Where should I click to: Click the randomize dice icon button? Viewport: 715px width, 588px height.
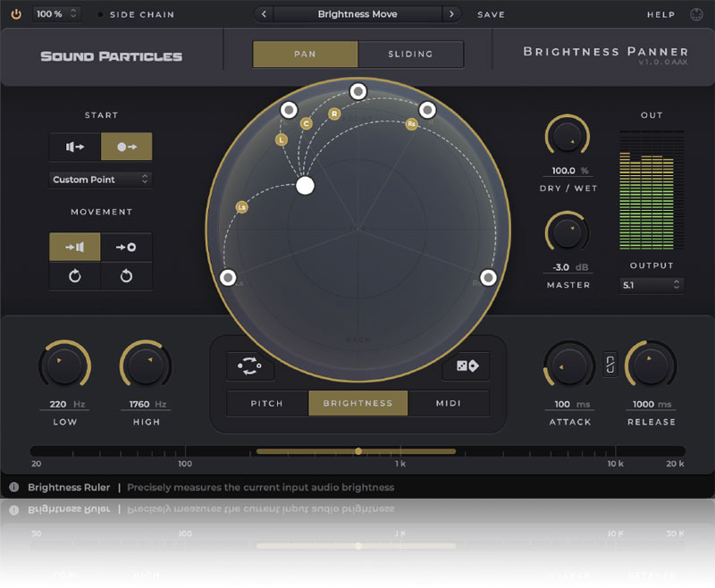tap(466, 366)
